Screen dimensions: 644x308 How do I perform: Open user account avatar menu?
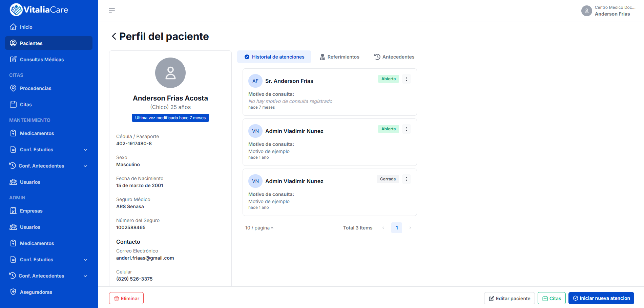click(x=586, y=11)
